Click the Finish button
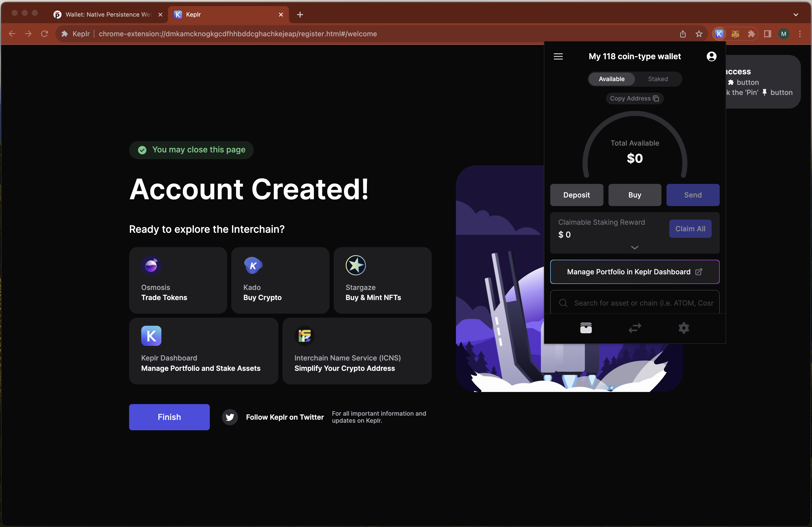 (x=169, y=417)
